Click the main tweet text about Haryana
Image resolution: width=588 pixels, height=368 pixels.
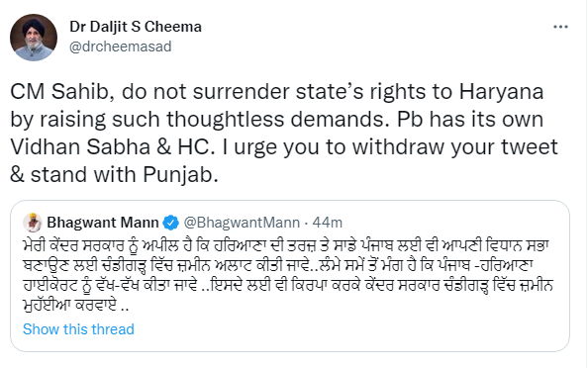tap(284, 133)
